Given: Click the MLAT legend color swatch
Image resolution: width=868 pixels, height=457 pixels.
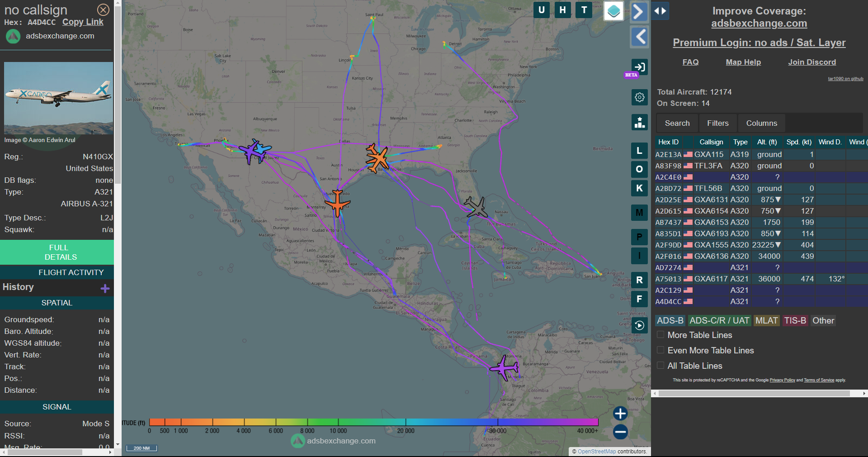Looking at the screenshot, I should 766,320.
